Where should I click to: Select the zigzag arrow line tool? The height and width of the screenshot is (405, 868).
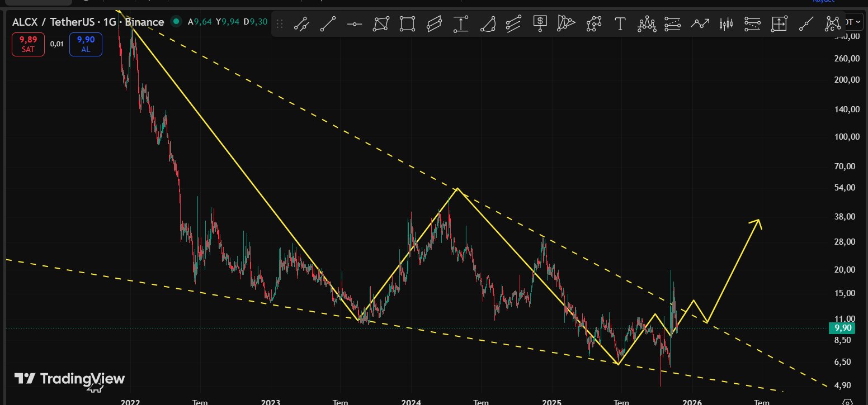pos(700,24)
